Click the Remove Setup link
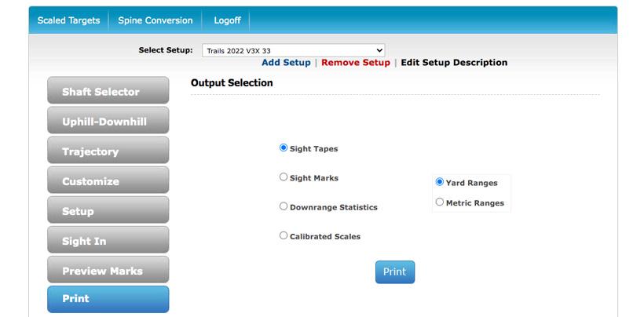This screenshot has width=644, height=317. pyautogui.click(x=355, y=63)
